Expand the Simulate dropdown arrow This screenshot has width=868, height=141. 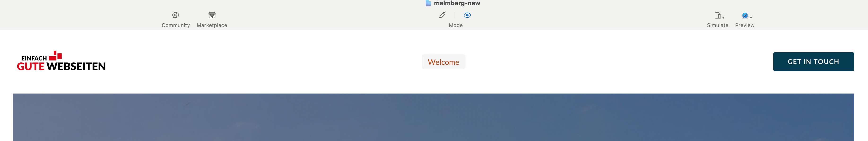(723, 18)
